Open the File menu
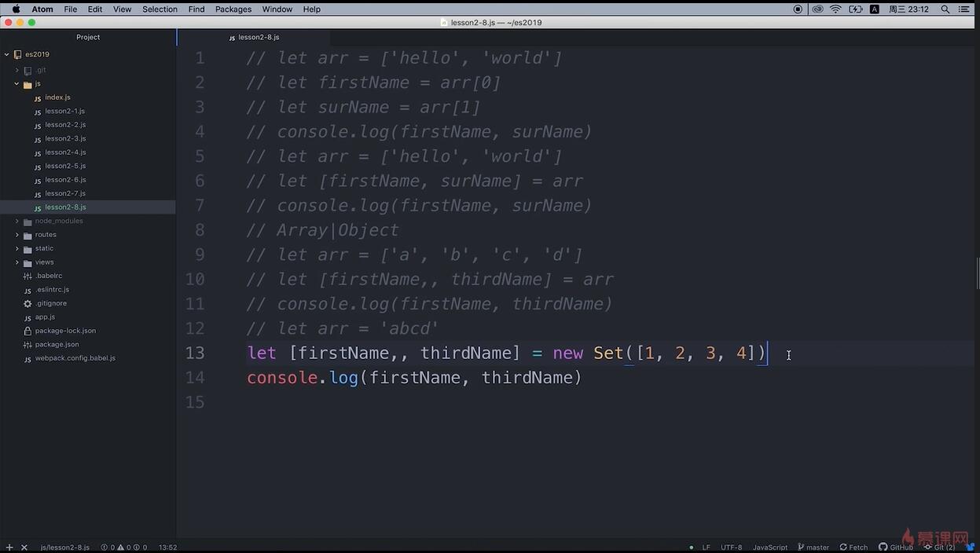980x553 pixels. point(71,9)
